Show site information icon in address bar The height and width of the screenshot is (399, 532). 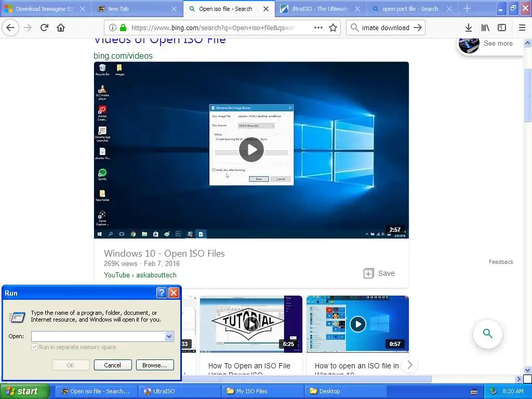(x=113, y=28)
